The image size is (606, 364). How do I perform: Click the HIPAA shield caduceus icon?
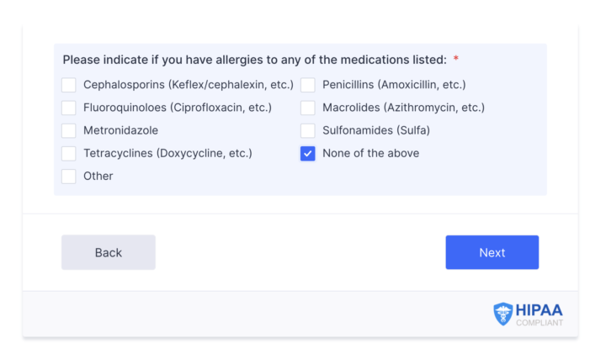[502, 314]
